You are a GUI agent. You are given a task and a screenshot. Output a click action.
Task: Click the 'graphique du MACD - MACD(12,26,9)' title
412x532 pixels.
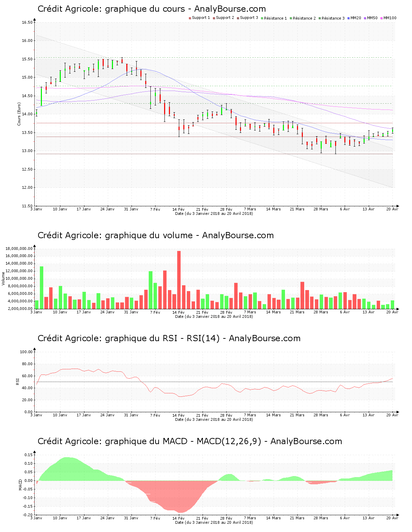coord(190,441)
